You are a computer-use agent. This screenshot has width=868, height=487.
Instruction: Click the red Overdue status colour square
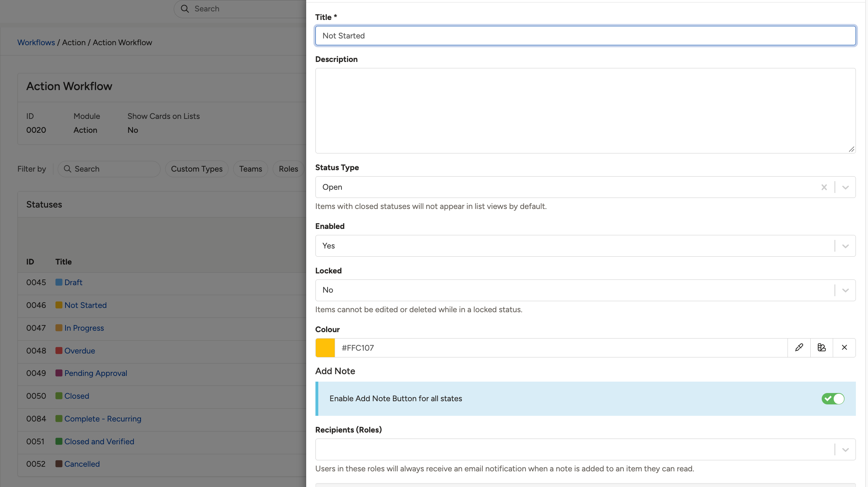(x=59, y=351)
